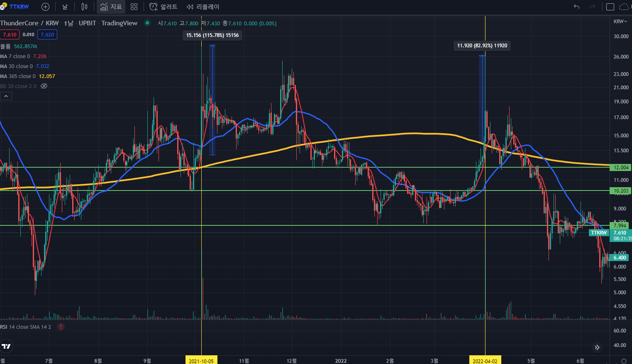Click the 2021-10-05 date marker
Viewport: 632px width, 364px height.
pyautogui.click(x=201, y=361)
